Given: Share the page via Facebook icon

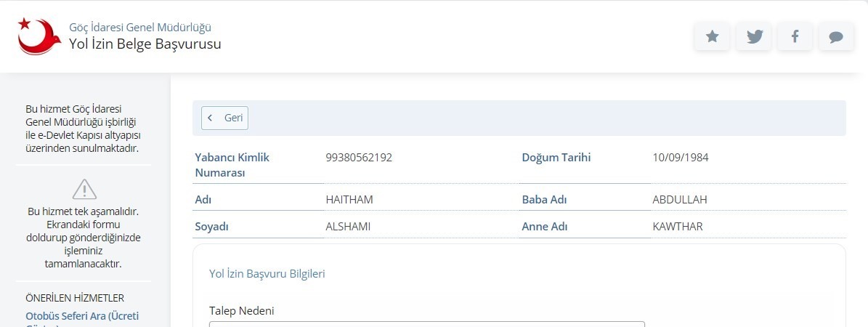Looking at the screenshot, I should pos(795,36).
